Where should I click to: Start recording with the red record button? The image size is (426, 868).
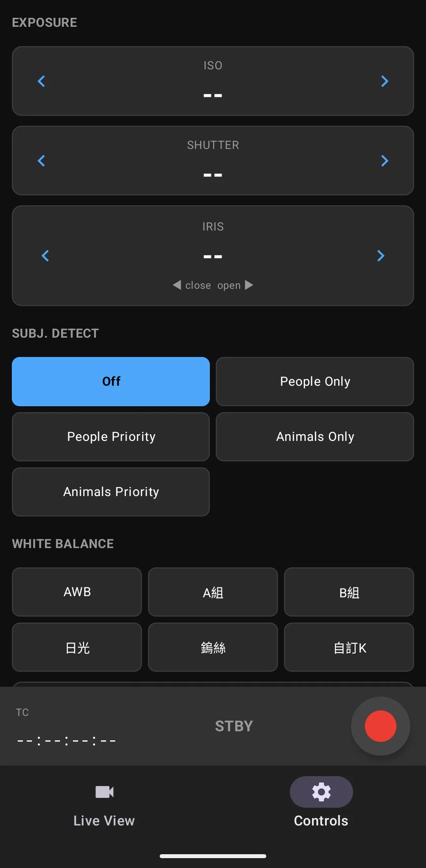(x=381, y=726)
